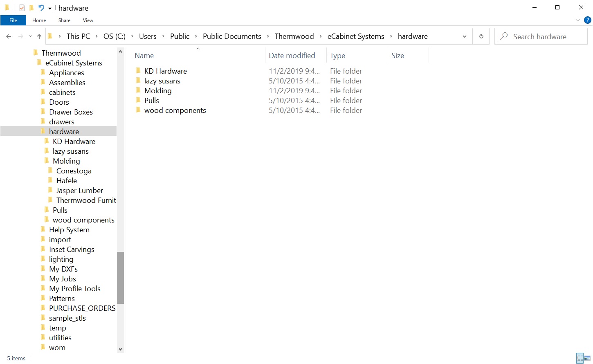Click the Undo icon in quick access toolbar

pos(41,8)
